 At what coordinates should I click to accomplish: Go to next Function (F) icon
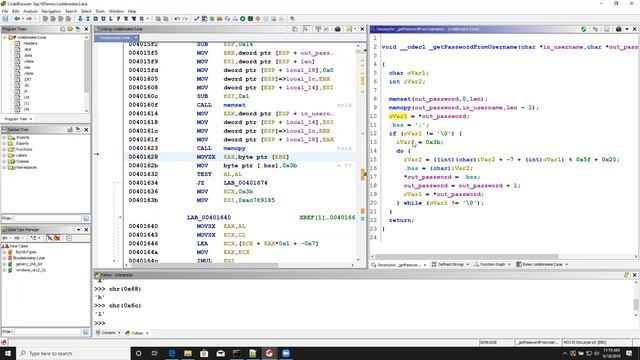click(118, 19)
